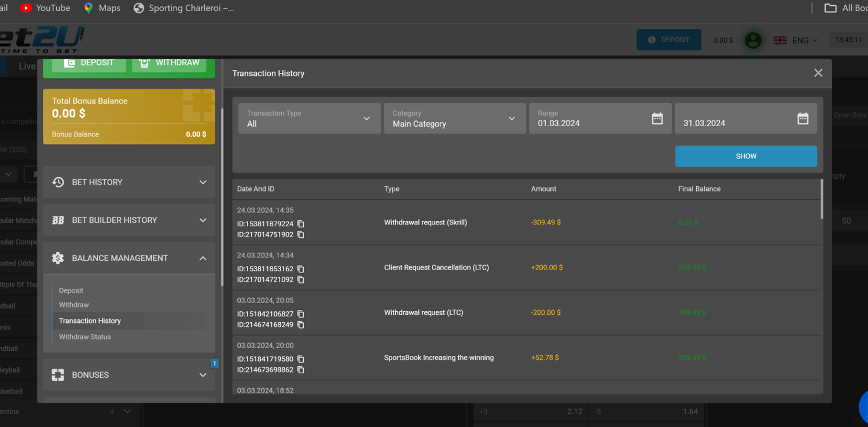This screenshot has width=868, height=427.
Task: Copy transaction ID 151842106827
Action: tap(301, 314)
